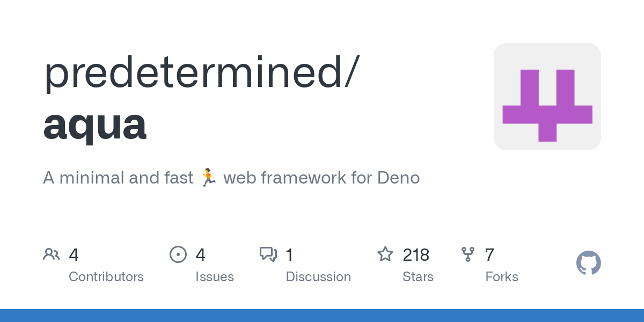Click the "Stars" label
644x322 pixels.
418,277
